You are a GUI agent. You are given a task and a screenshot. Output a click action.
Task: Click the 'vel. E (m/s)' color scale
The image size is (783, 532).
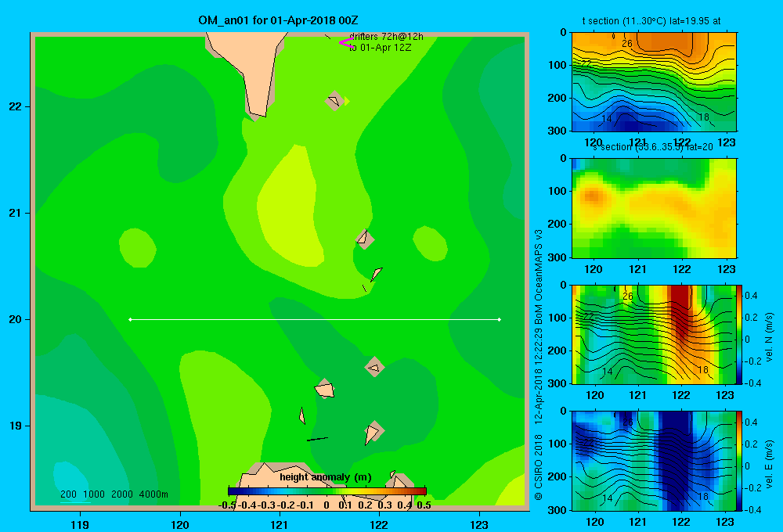[740, 461]
